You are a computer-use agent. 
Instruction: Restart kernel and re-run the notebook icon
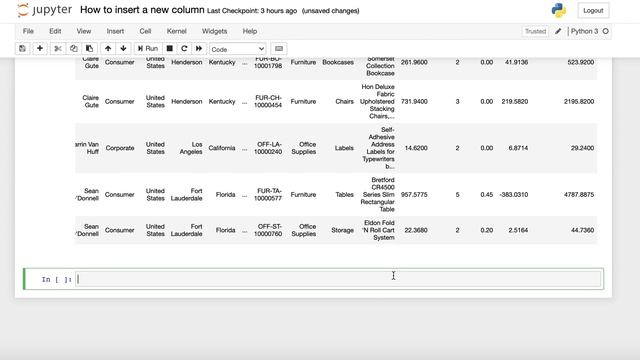(x=199, y=49)
